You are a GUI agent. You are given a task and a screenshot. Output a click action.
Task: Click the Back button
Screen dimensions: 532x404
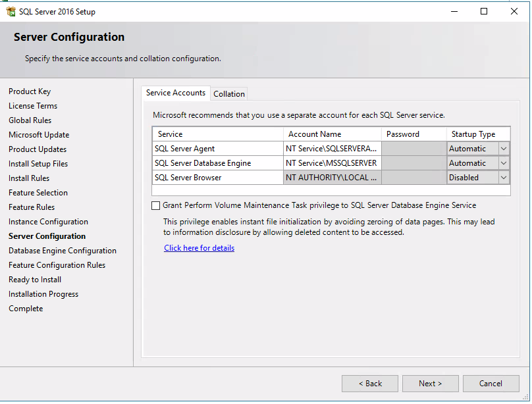pos(369,383)
